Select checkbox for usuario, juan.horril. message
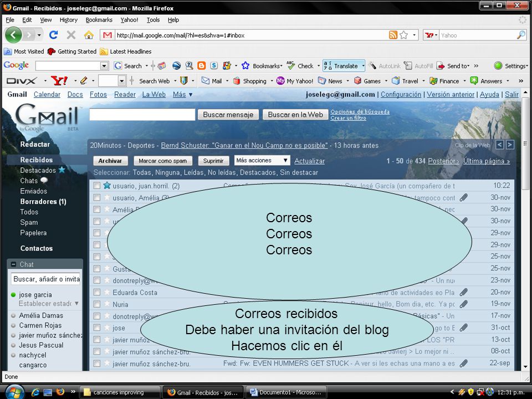Viewport: 532px width, 399px height. [96, 186]
